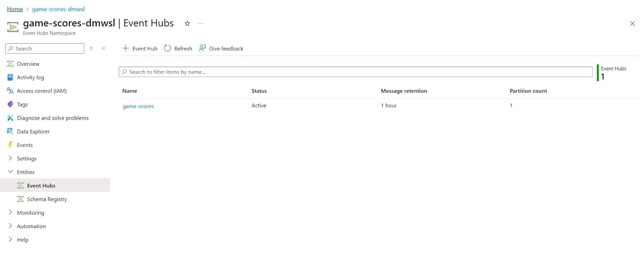This screenshot has height=254, width=644.
Task: Click the purple Tags icon
Action: pyautogui.click(x=10, y=104)
